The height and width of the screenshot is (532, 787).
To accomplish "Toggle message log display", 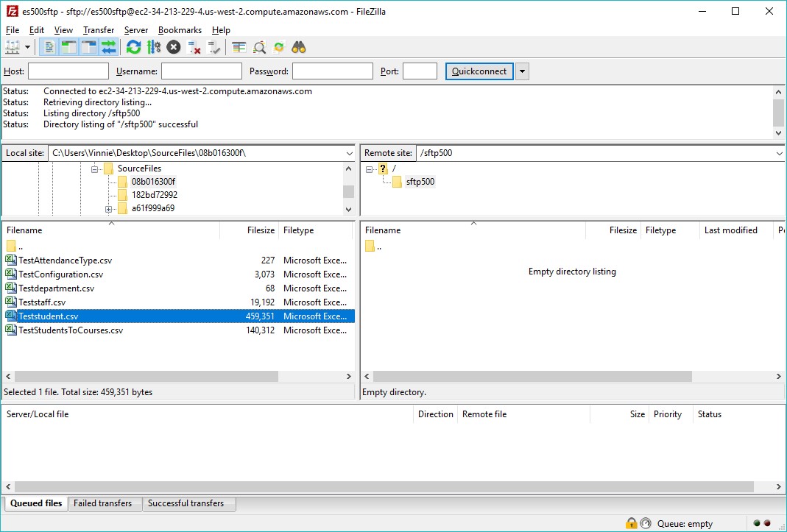I will pos(49,48).
